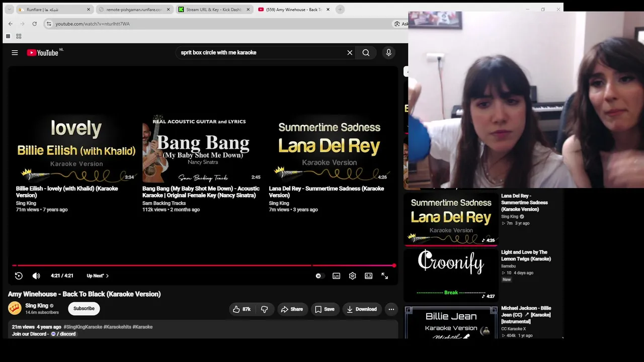This screenshot has height=362, width=644.
Task: Open the tab search dropdown
Action: coord(9,10)
